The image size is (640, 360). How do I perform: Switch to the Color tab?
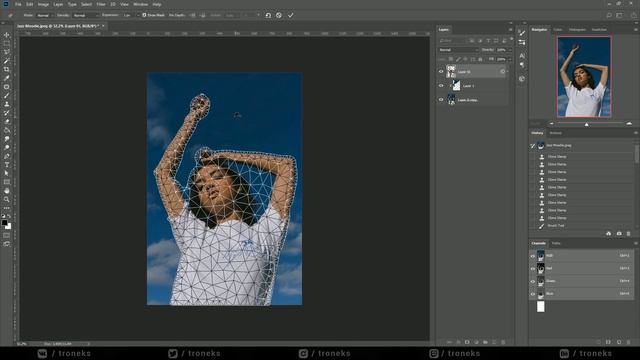(x=558, y=29)
